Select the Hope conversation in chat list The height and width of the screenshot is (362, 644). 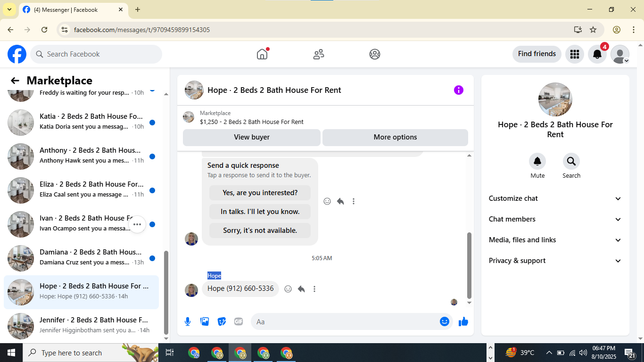point(82,292)
